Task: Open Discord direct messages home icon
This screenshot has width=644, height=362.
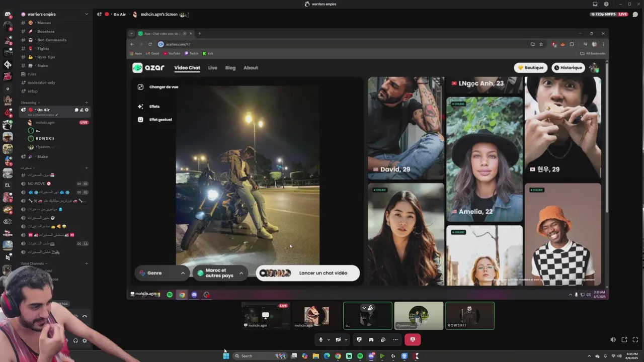Action: (8, 14)
